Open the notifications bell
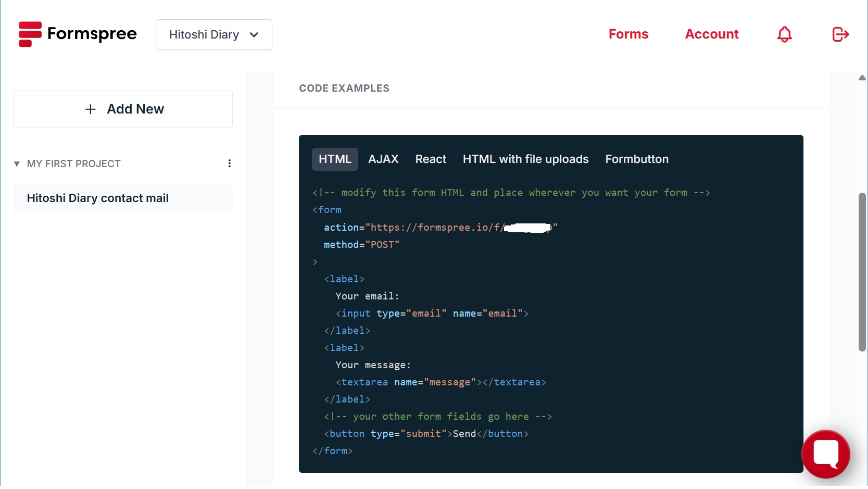868x489 pixels. (784, 34)
